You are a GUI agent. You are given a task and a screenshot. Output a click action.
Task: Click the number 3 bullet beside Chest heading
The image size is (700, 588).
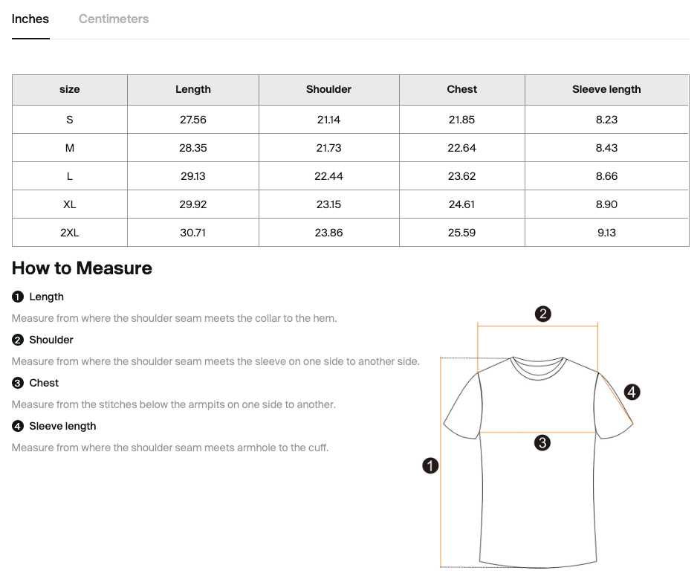[18, 383]
